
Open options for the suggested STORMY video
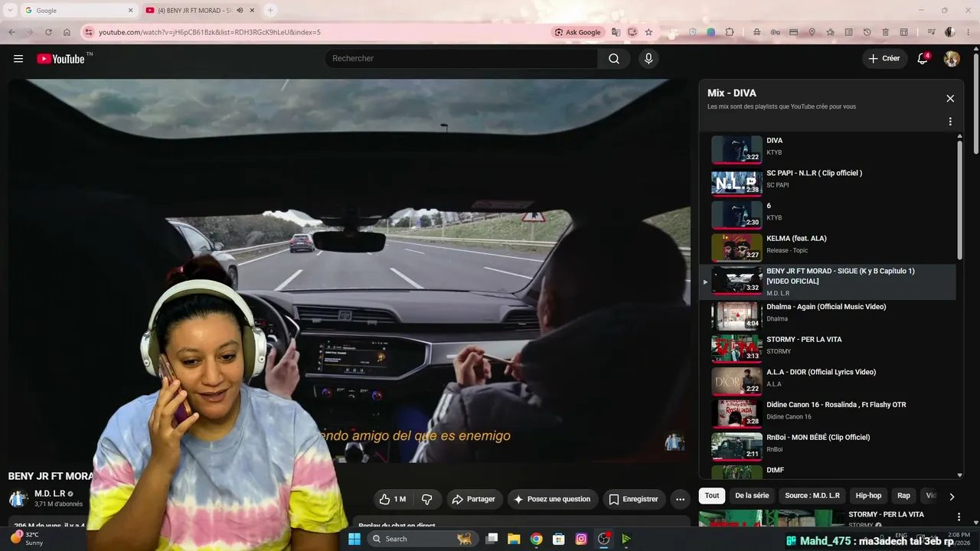coord(959,517)
